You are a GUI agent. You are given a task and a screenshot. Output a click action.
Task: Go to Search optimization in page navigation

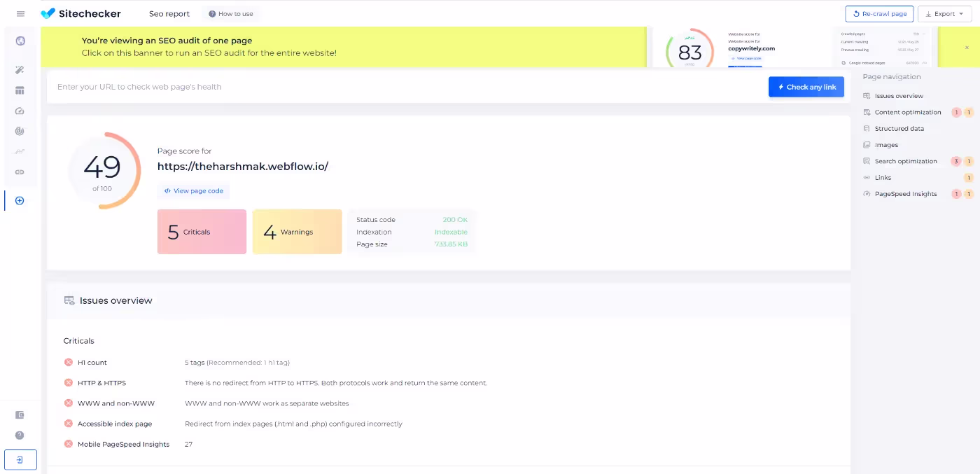point(906,161)
